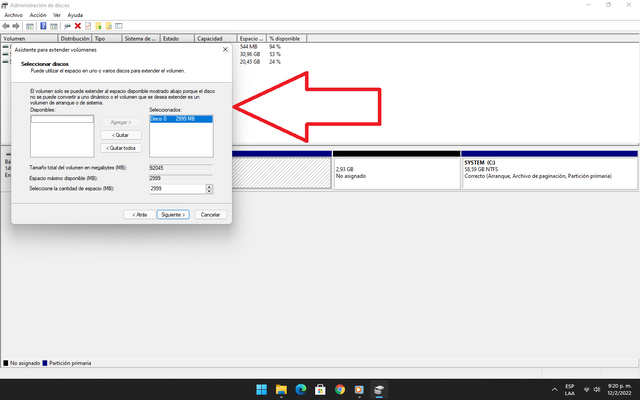The width and height of the screenshot is (640, 400).
Task: Click the 94 % available cell
Action: pos(275,47)
